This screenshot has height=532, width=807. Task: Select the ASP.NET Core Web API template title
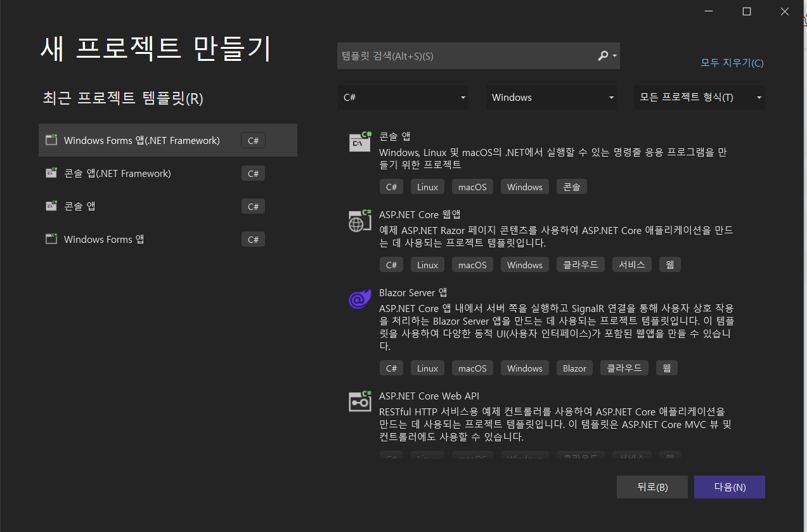click(x=429, y=396)
